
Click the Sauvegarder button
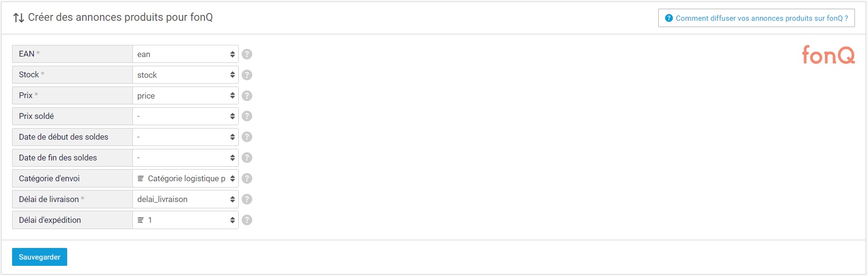tap(40, 257)
